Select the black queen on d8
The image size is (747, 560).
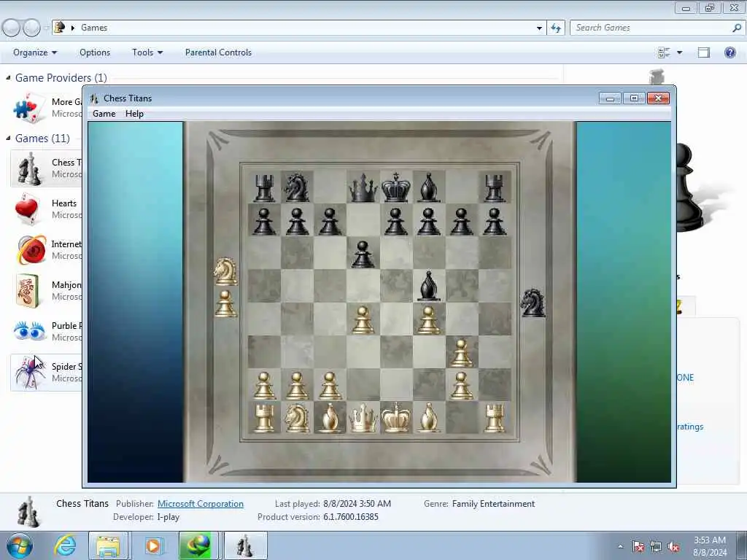click(363, 187)
